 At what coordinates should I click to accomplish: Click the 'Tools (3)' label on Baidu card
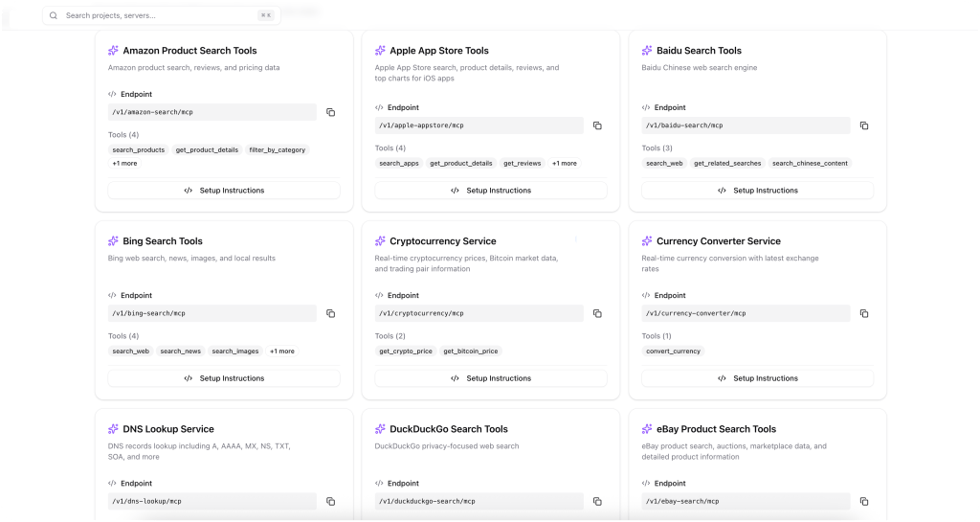coord(657,148)
